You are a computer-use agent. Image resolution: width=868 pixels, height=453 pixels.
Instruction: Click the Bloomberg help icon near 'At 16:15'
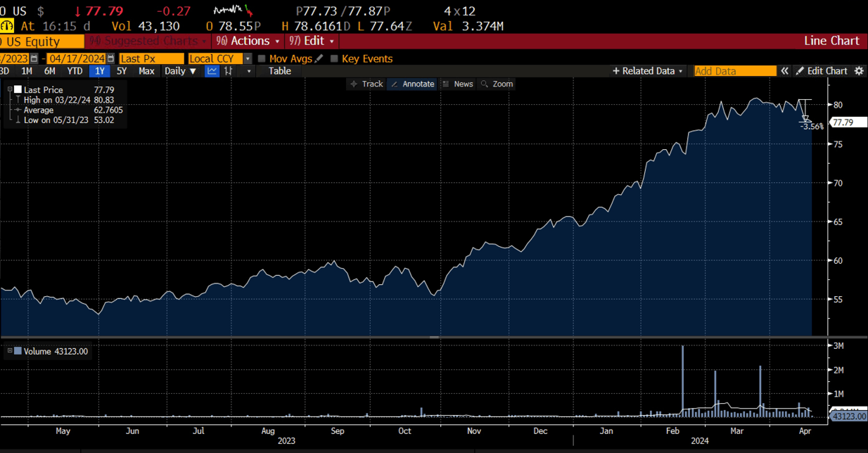[x=7, y=26]
